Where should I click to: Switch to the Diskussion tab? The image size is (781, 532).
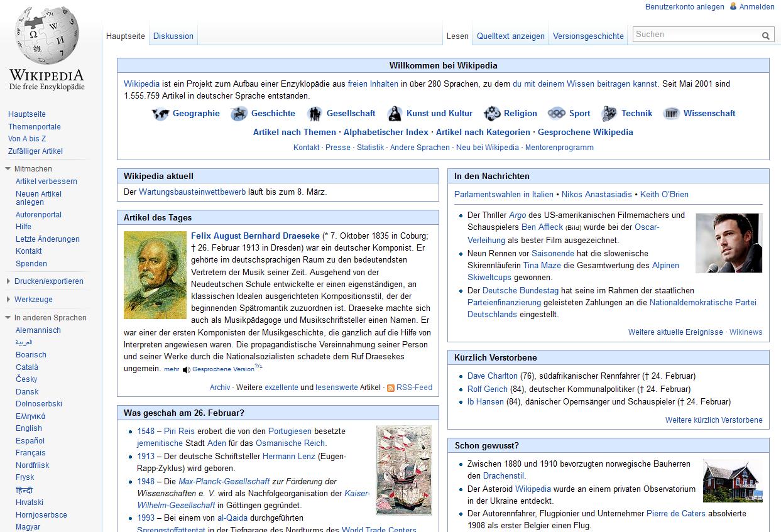tap(173, 36)
